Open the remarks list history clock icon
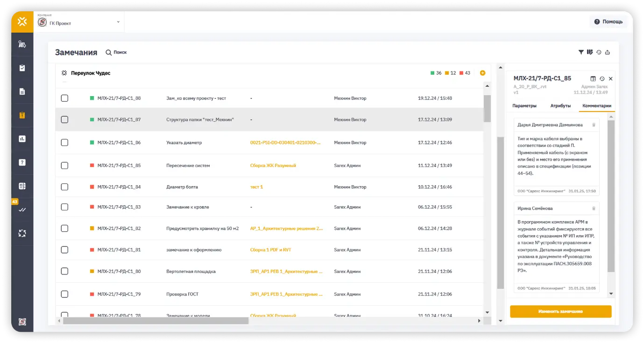Screen dimensions: 644x343 point(599,52)
